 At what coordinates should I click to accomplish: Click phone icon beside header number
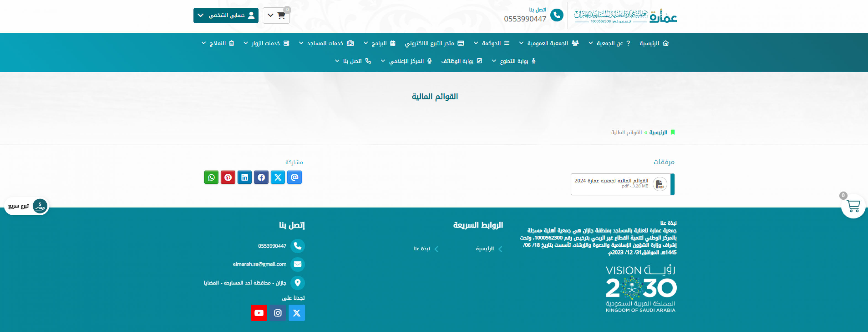click(557, 15)
